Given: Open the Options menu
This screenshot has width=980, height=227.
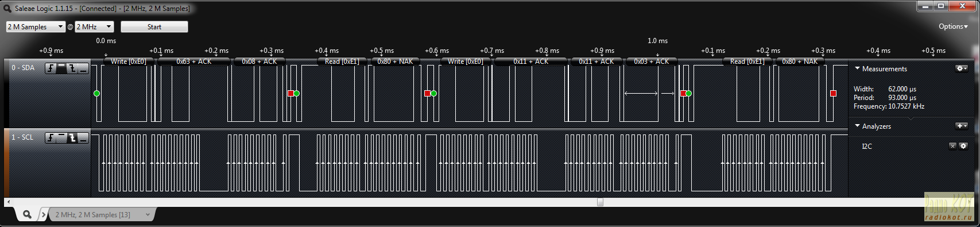Looking at the screenshot, I should pos(953,26).
